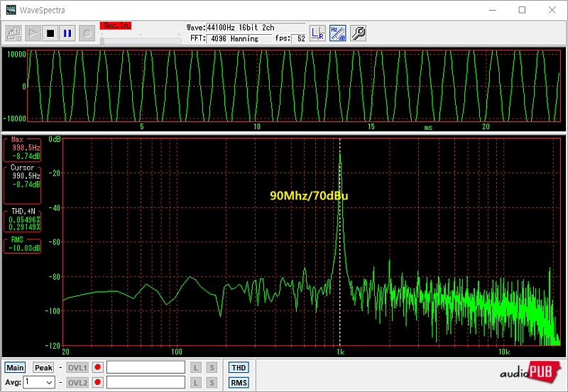Toggle the Main spectrum display

coord(16,368)
